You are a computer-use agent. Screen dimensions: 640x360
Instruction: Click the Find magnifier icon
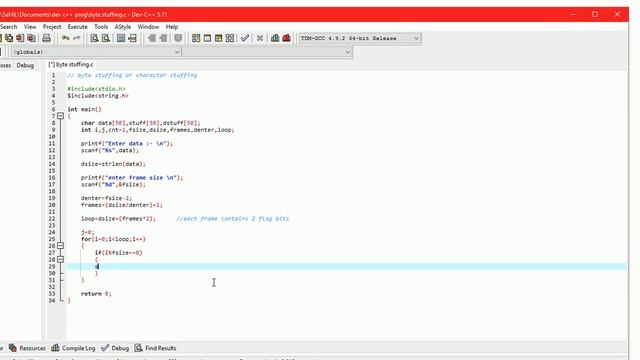coord(94,38)
